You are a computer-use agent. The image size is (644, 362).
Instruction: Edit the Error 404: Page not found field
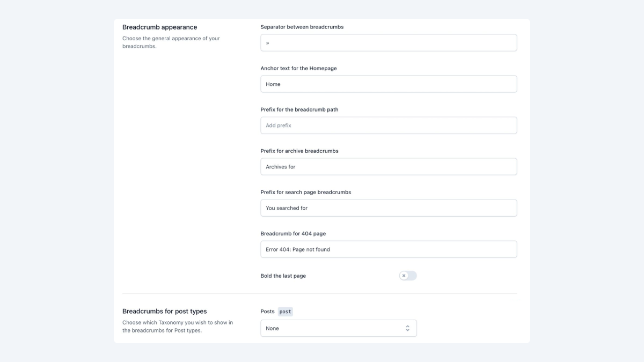click(389, 249)
